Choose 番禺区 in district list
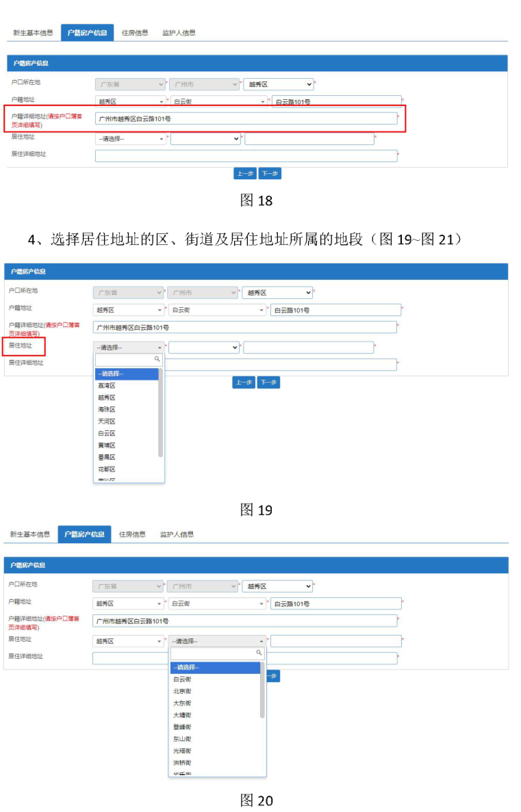This screenshot has width=521, height=812. [x=127, y=457]
